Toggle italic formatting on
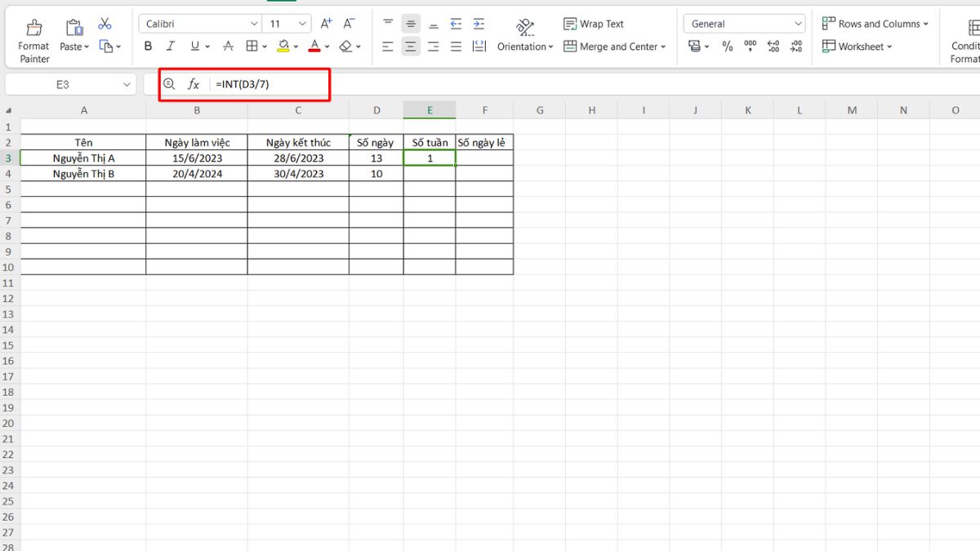980x551 pixels. (170, 47)
